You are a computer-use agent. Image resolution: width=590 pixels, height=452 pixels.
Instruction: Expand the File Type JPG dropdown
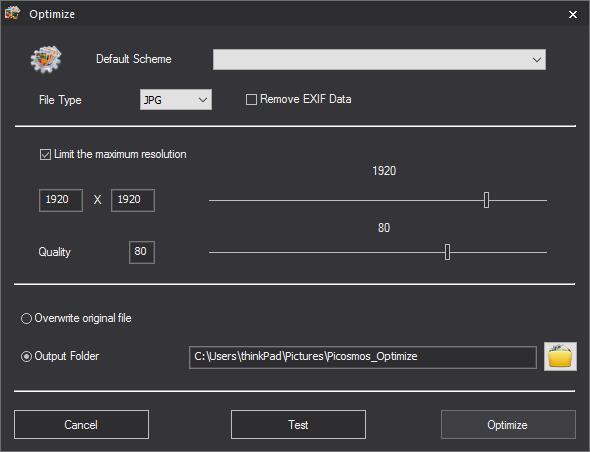pos(176,100)
